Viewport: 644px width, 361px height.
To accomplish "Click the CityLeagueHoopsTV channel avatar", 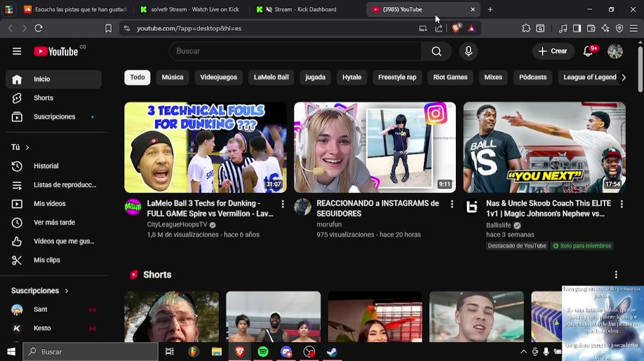I will pos(133,207).
